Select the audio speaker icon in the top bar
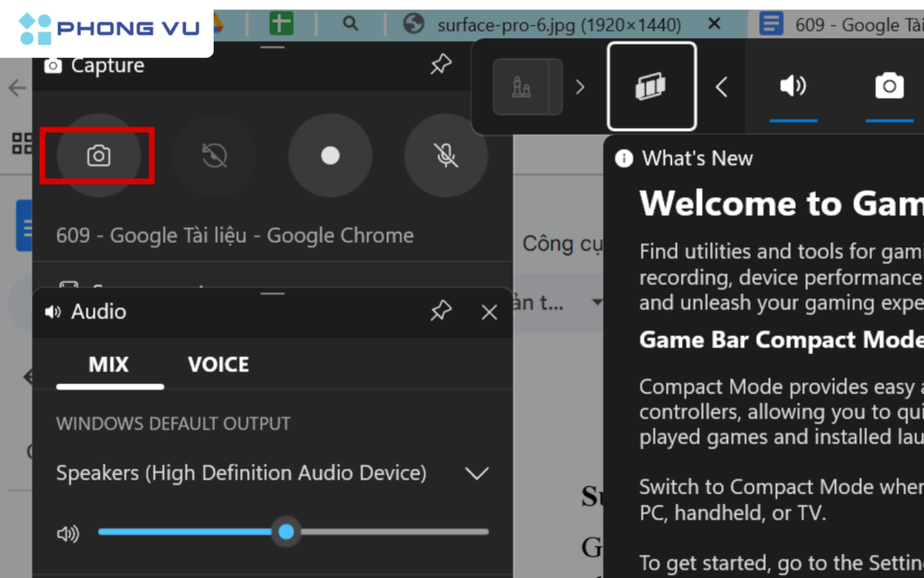The width and height of the screenshot is (924, 578). click(x=793, y=86)
